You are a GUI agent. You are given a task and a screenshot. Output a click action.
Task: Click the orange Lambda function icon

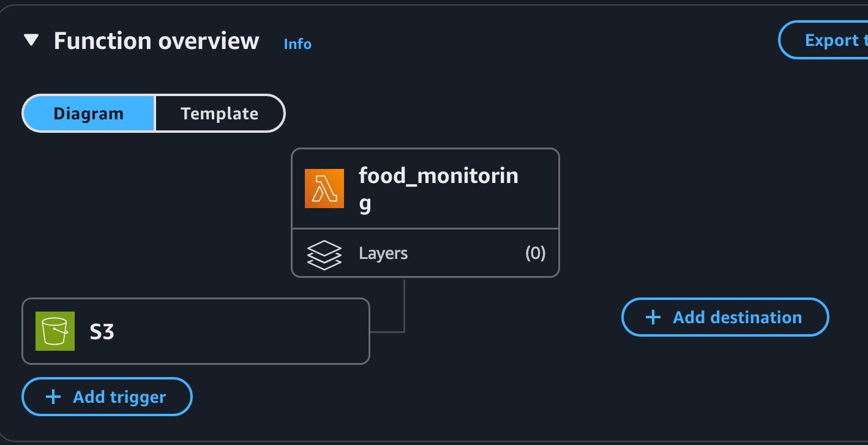pos(324,189)
